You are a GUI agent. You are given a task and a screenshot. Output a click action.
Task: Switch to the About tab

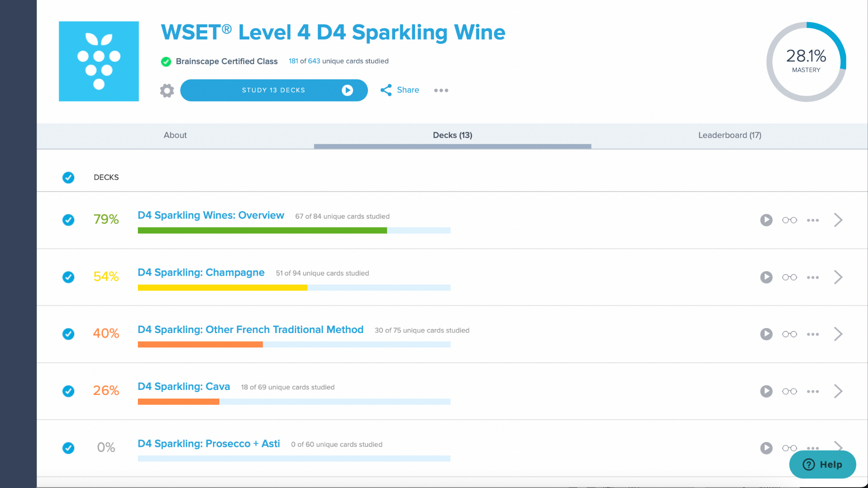[175, 135]
